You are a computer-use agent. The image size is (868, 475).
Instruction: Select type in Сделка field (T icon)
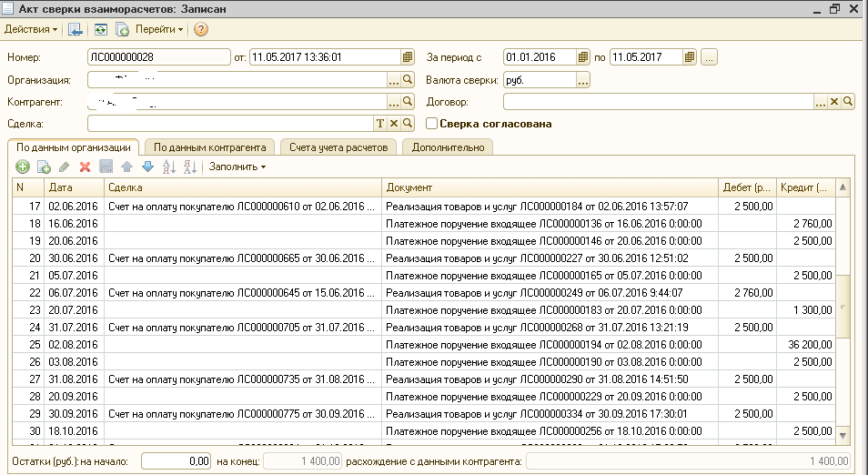(x=379, y=124)
